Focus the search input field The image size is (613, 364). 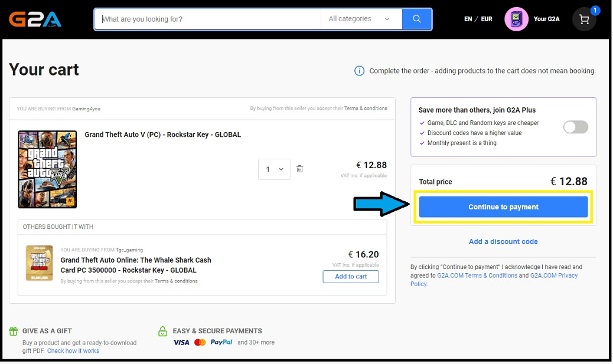coord(210,19)
